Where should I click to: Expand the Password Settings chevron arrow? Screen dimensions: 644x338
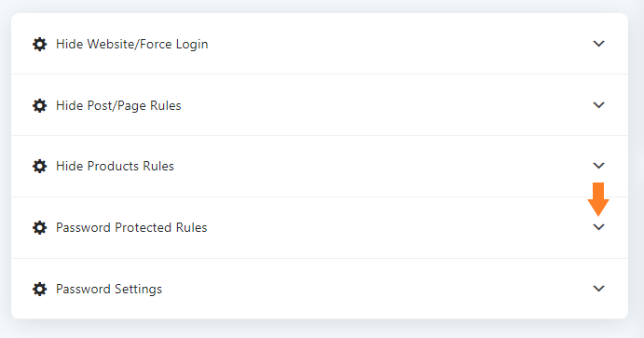[599, 289]
